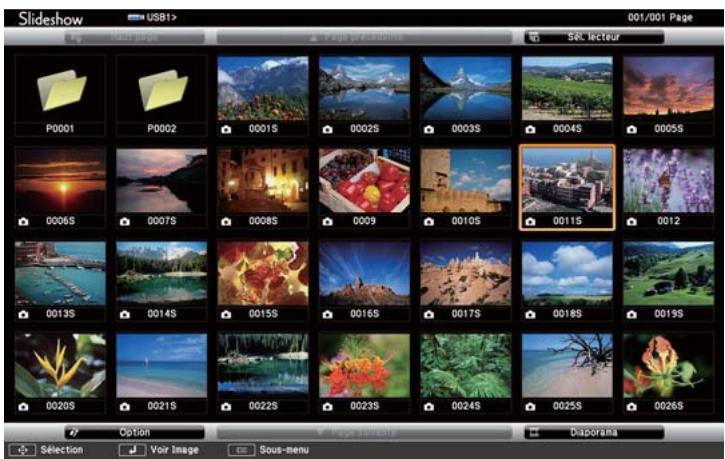Viewport: 725px width, 459px height.
Task: Select the vineyard thumbnail 0004S
Action: pos(567,88)
